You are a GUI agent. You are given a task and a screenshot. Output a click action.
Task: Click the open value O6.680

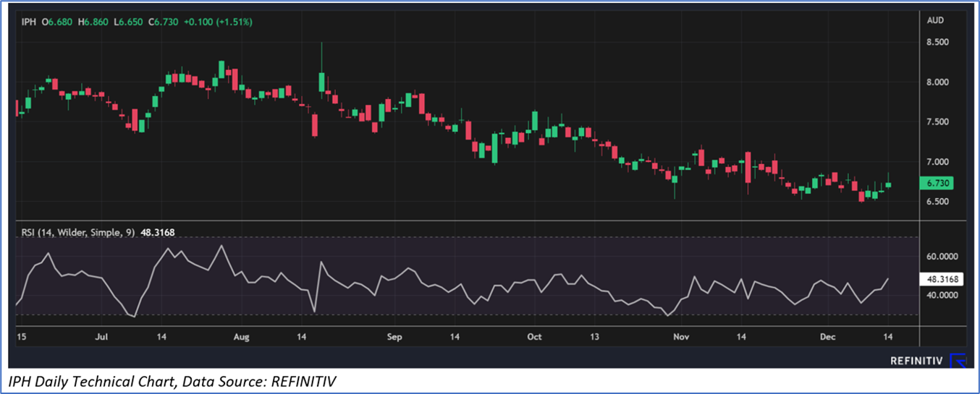57,22
